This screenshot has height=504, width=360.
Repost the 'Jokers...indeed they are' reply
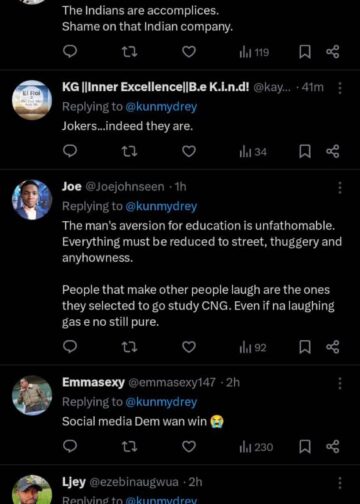129,152
